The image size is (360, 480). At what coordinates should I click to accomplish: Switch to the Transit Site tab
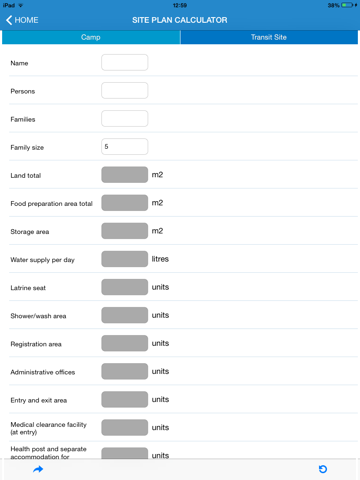269,37
